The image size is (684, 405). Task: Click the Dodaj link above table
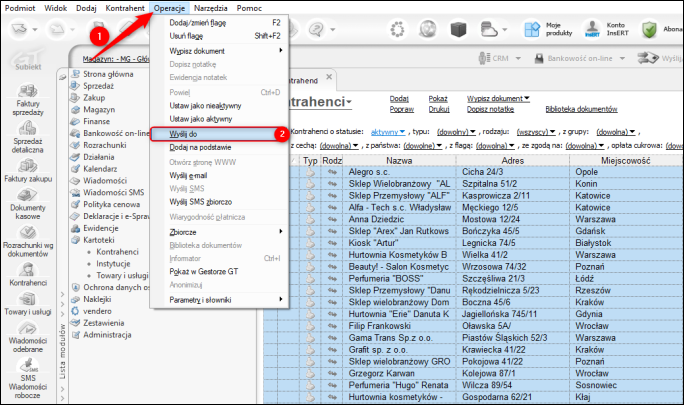(399, 99)
